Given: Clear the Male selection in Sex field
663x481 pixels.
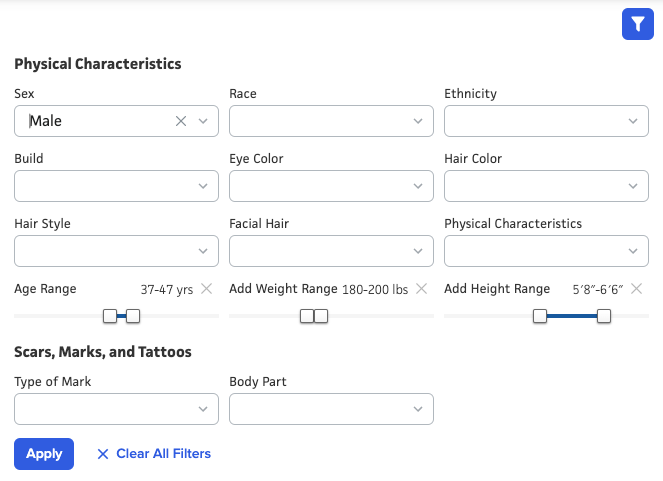Looking at the screenshot, I should tap(181, 121).
